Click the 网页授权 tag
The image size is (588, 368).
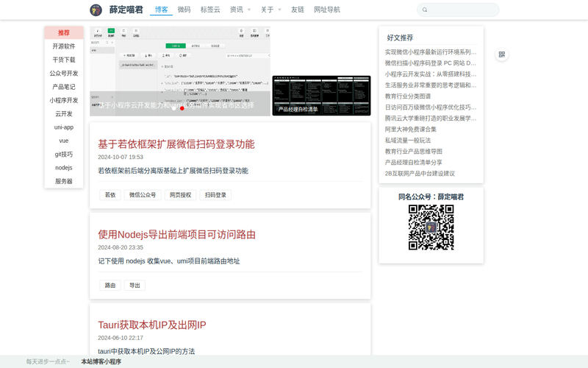(x=180, y=195)
